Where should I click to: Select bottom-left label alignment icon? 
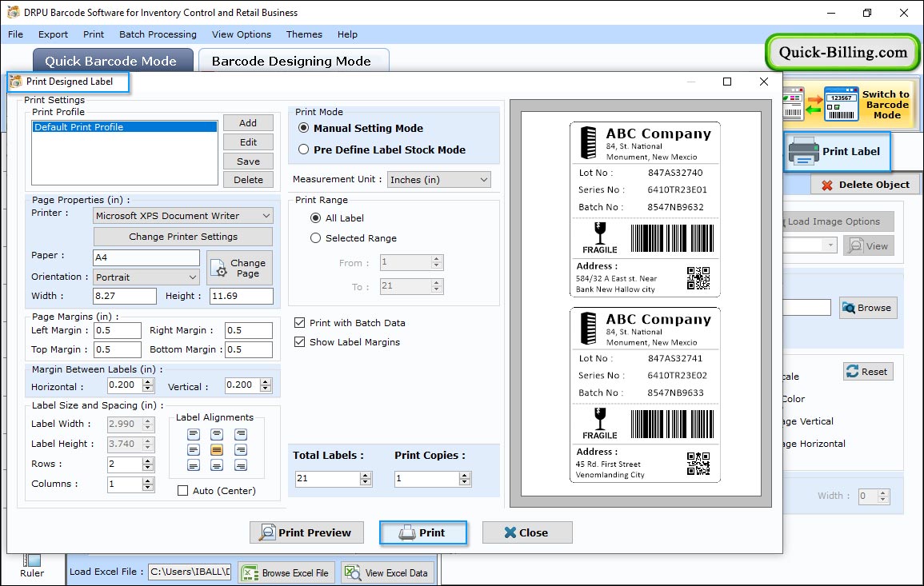194,465
